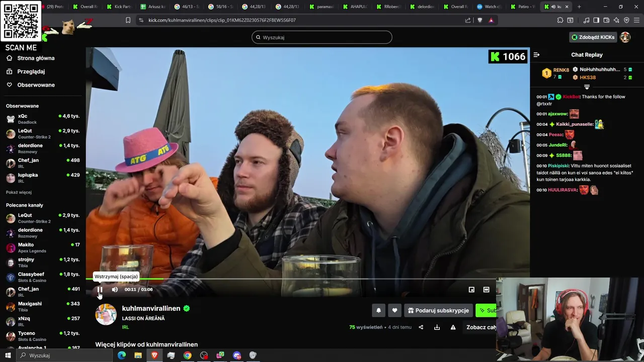Screen dimensions: 644x362
Task: Open Brave Wallet icon
Action: [x=606, y=20]
